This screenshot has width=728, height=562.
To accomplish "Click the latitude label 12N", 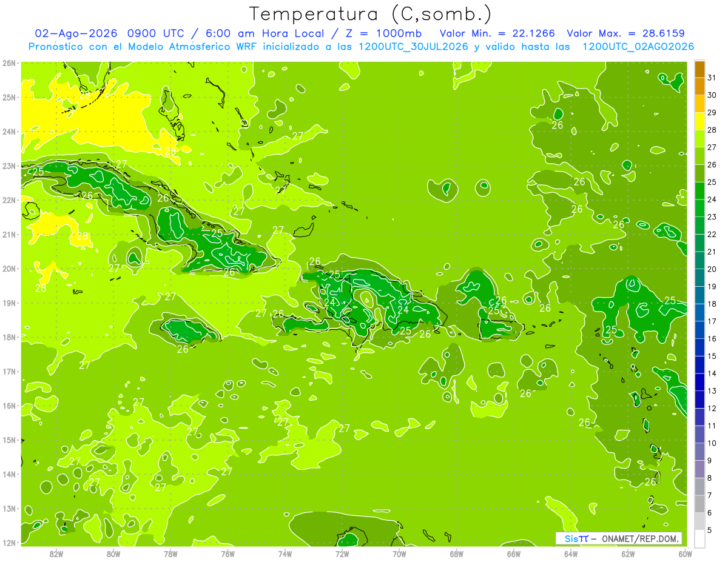I will point(10,543).
